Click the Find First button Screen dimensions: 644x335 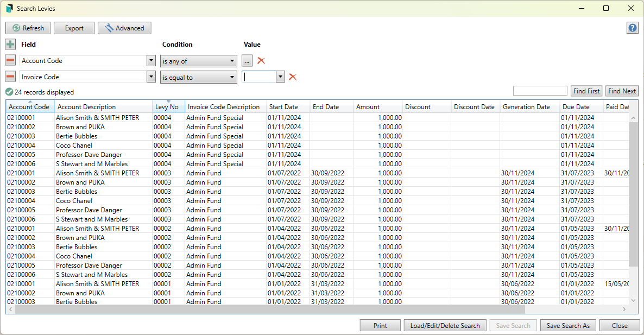click(x=586, y=91)
